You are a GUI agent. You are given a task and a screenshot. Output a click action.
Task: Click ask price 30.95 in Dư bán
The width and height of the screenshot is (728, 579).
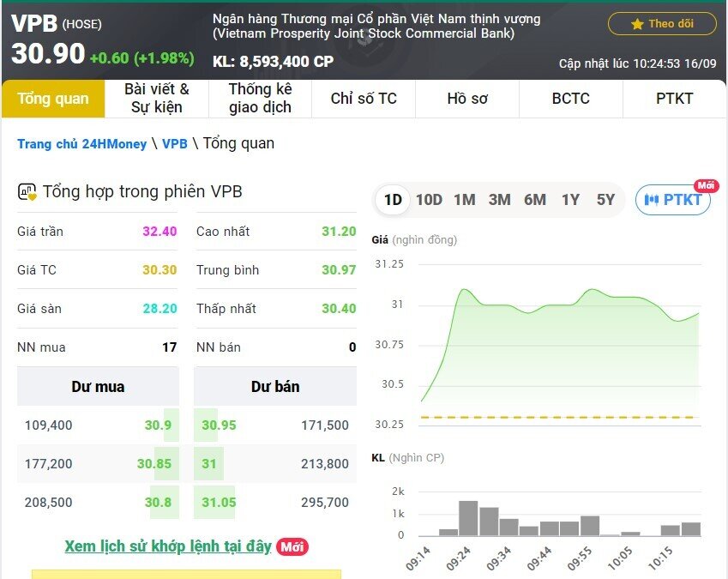pos(219,425)
